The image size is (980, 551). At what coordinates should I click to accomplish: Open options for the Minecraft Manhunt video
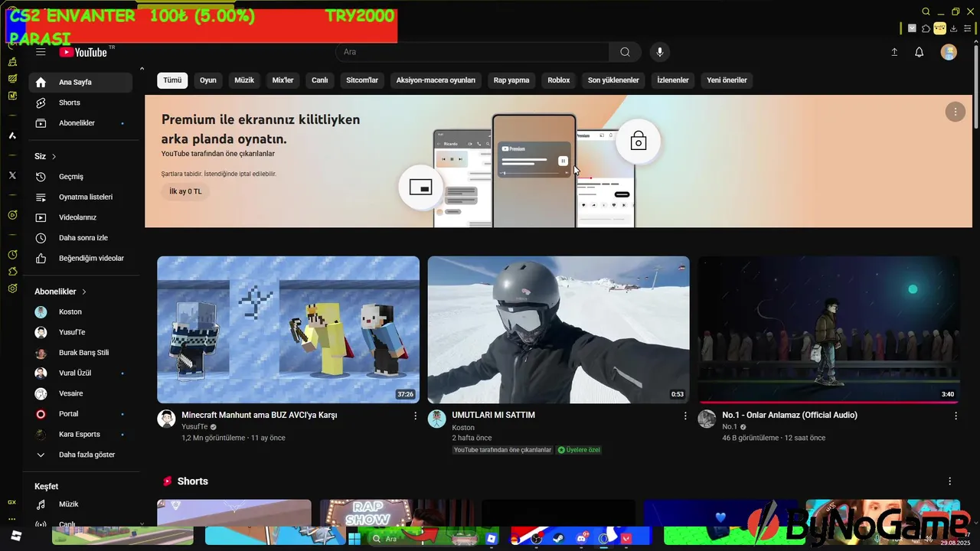point(416,416)
